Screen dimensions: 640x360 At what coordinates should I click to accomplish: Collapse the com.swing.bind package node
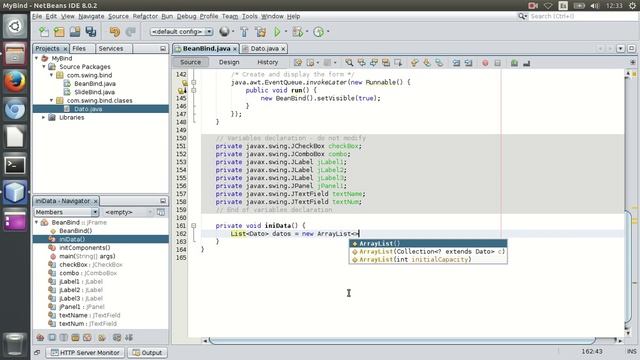pos(51,75)
